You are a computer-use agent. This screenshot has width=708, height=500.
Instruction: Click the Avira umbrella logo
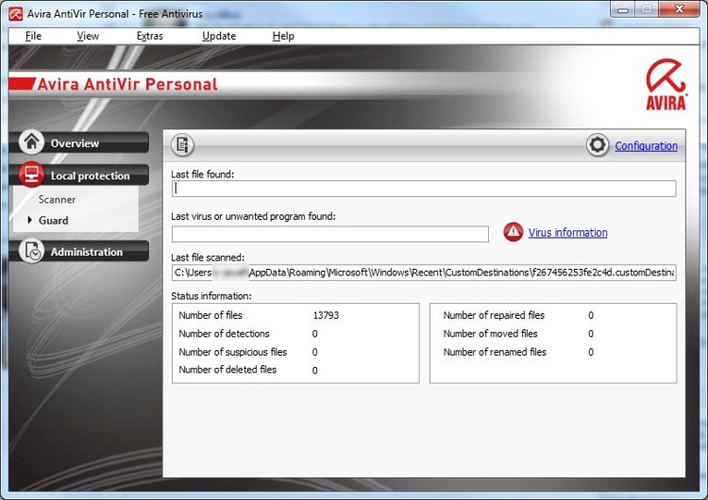[x=666, y=84]
